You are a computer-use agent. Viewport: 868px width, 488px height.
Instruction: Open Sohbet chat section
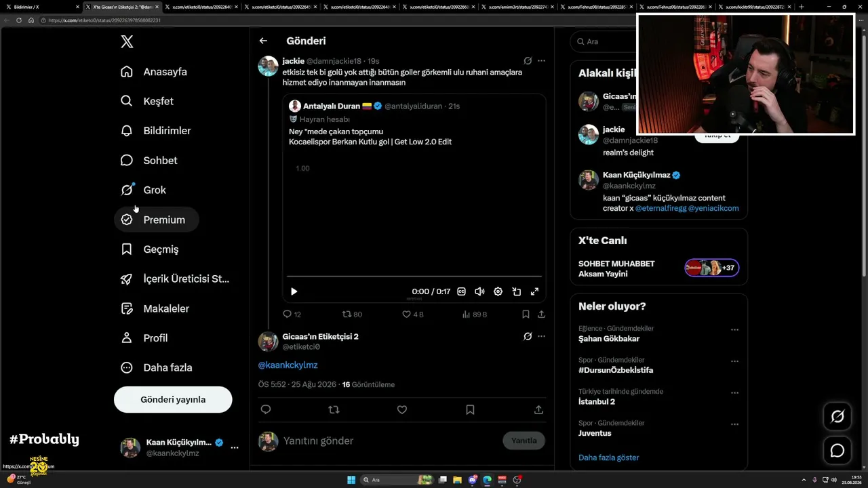[149, 161]
